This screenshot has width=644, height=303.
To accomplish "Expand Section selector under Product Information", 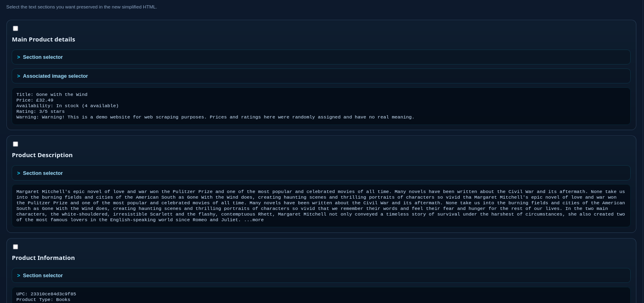I will (321, 276).
